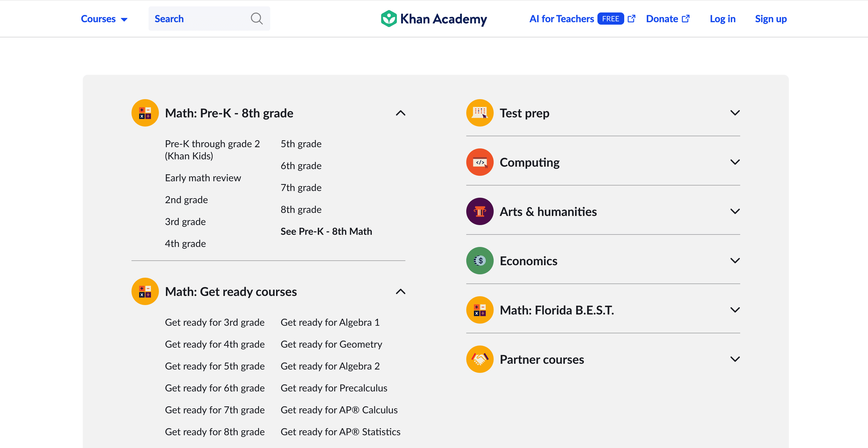Expand the Test prep section
Image resolution: width=868 pixels, height=448 pixels.
[735, 113]
